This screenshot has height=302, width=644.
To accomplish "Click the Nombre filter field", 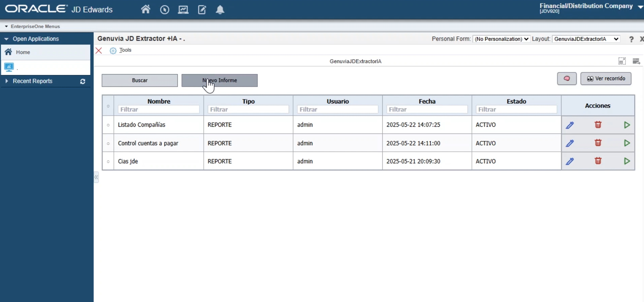I will click(159, 109).
